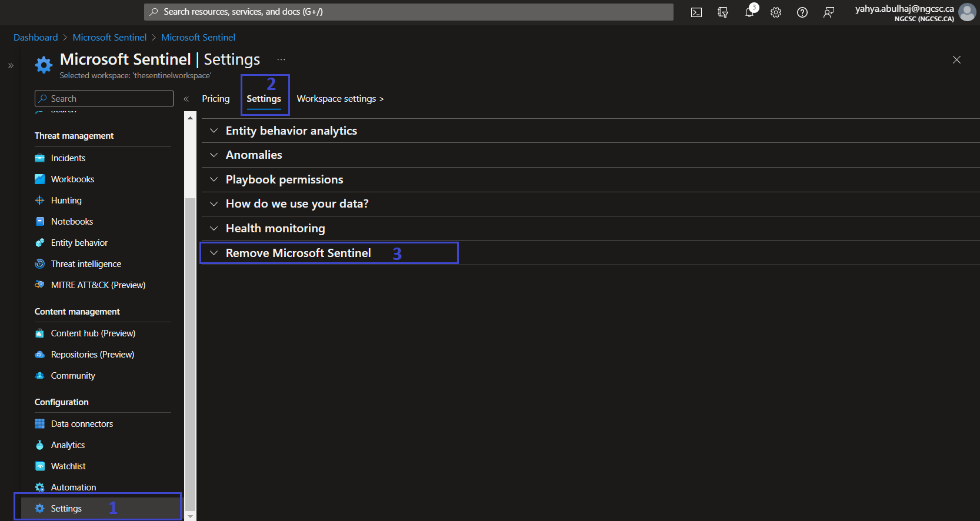
Task: Click Health monitoring heading text
Action: (275, 228)
